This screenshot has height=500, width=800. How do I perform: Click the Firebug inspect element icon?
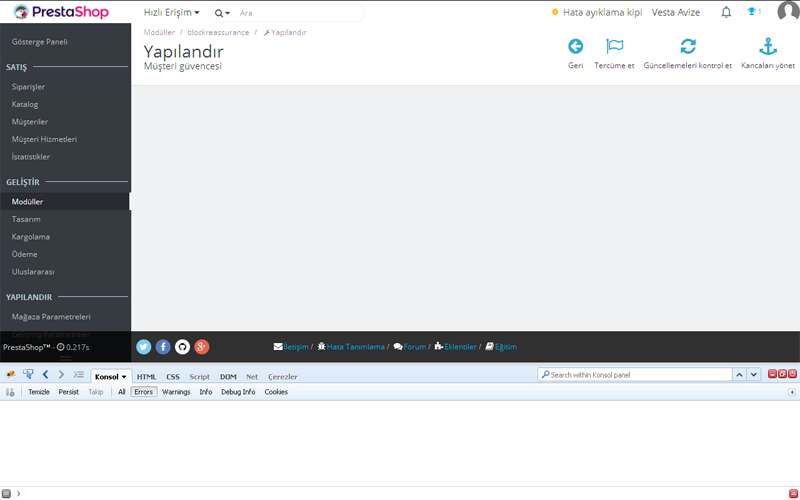pyautogui.click(x=28, y=374)
